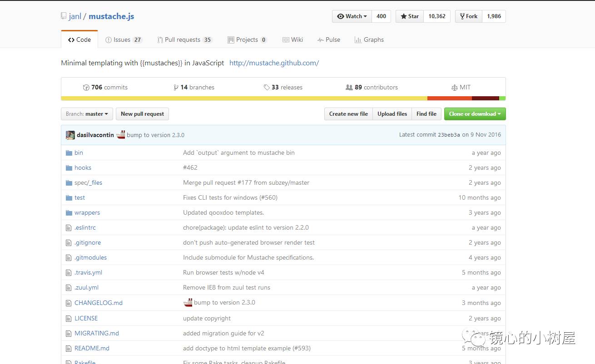
Task: Click the .zuul.yml file icon
Action: (69, 288)
